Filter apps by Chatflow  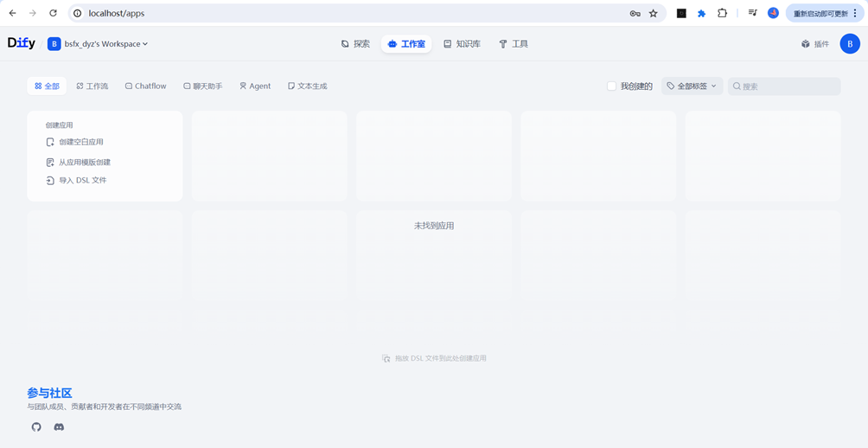(x=145, y=86)
